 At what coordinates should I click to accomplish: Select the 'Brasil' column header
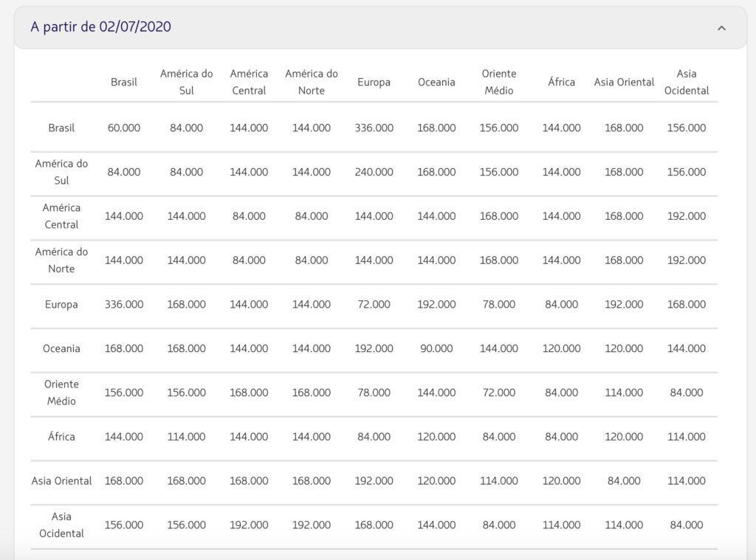tap(124, 82)
